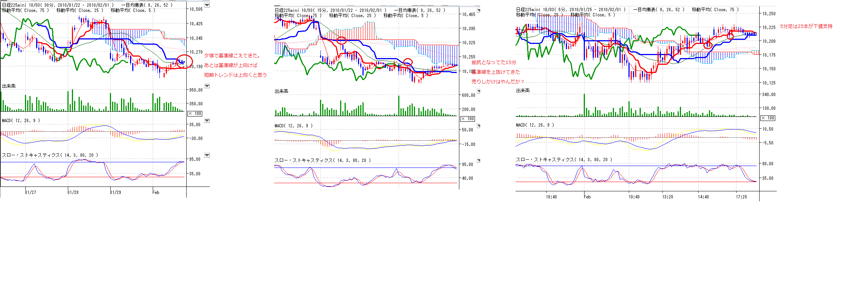Screen dimensions: 868x306
Task: Click the red note 夕場で基準線こえてきた
Action: point(232,56)
